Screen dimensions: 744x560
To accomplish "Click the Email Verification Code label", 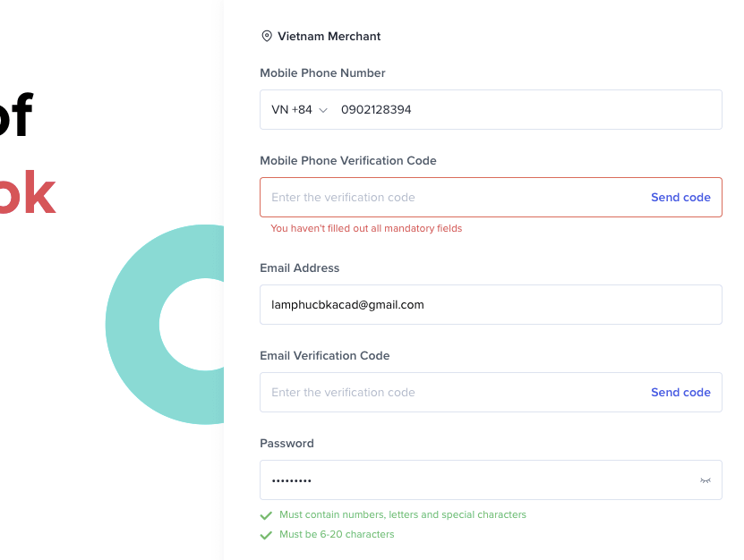I will (x=325, y=356).
